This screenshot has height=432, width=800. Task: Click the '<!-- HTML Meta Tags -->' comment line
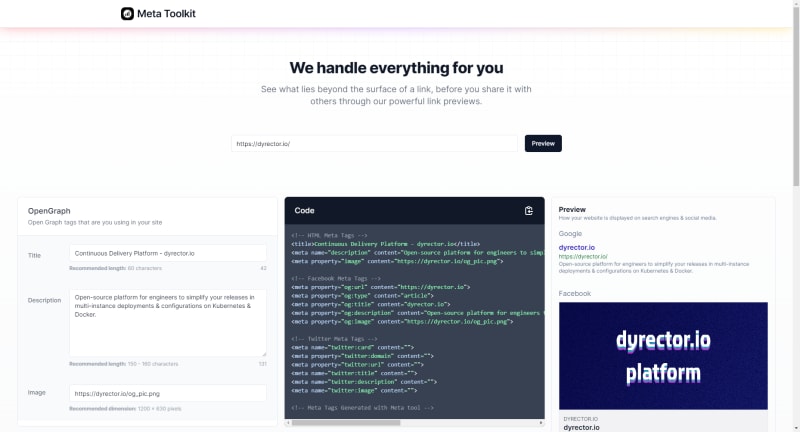click(330, 235)
